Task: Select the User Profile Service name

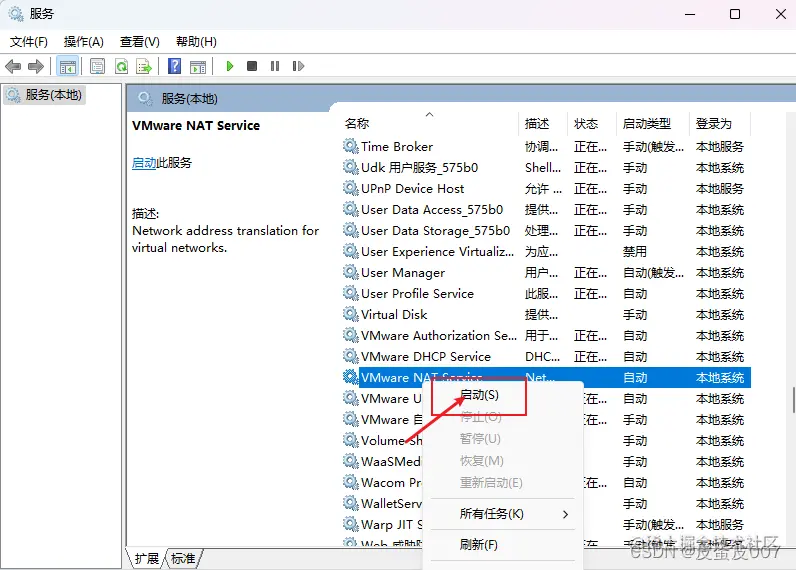Action: (417, 294)
